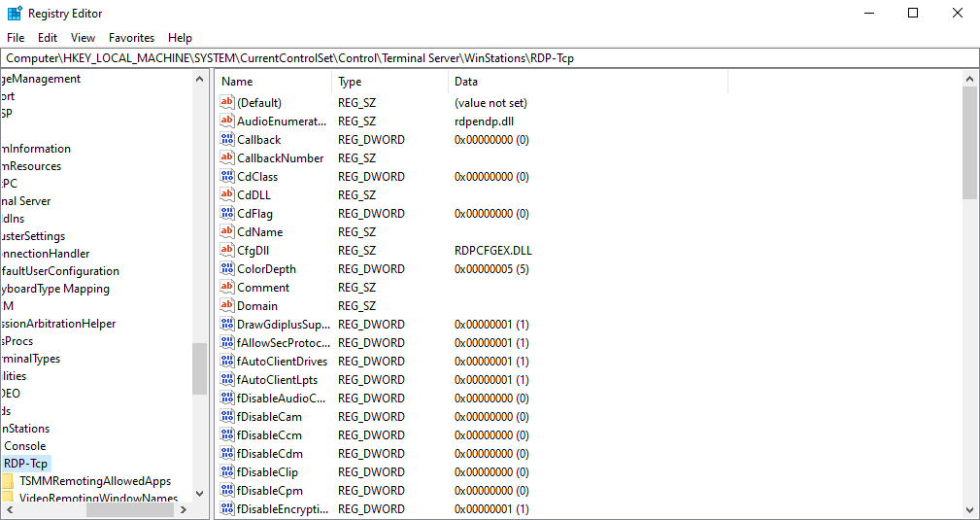Click the fAllowSecProtoc... DWORD icon
The image size is (980, 520).
[227, 342]
